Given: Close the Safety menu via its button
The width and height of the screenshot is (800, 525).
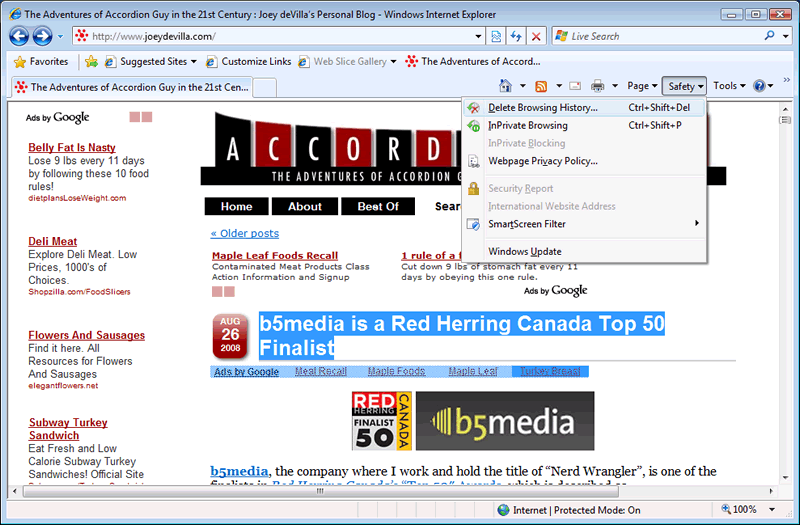Looking at the screenshot, I should point(684,86).
